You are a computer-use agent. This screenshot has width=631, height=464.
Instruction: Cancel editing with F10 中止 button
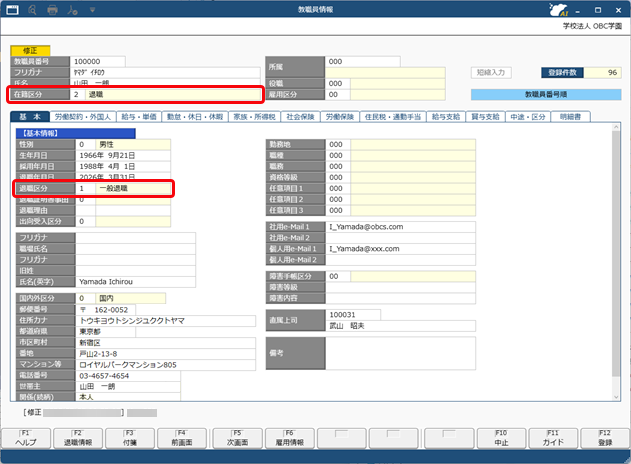500,438
